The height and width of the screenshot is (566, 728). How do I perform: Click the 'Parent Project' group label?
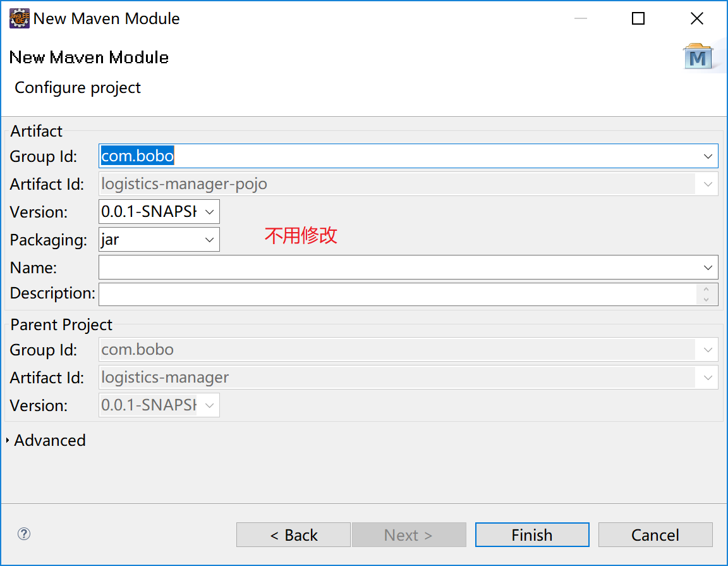pyautogui.click(x=61, y=324)
